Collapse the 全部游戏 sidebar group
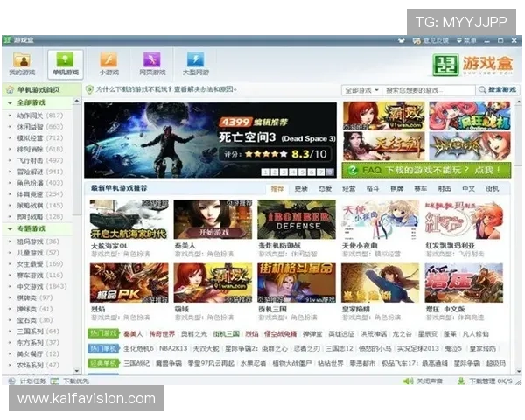The height and width of the screenshot is (420, 525). click(x=10, y=103)
